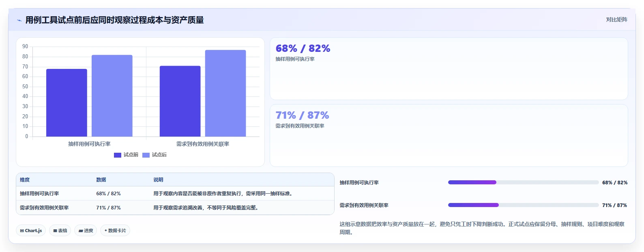Click the 68% / 82% table cell
The image size is (644, 252).
(x=108, y=194)
